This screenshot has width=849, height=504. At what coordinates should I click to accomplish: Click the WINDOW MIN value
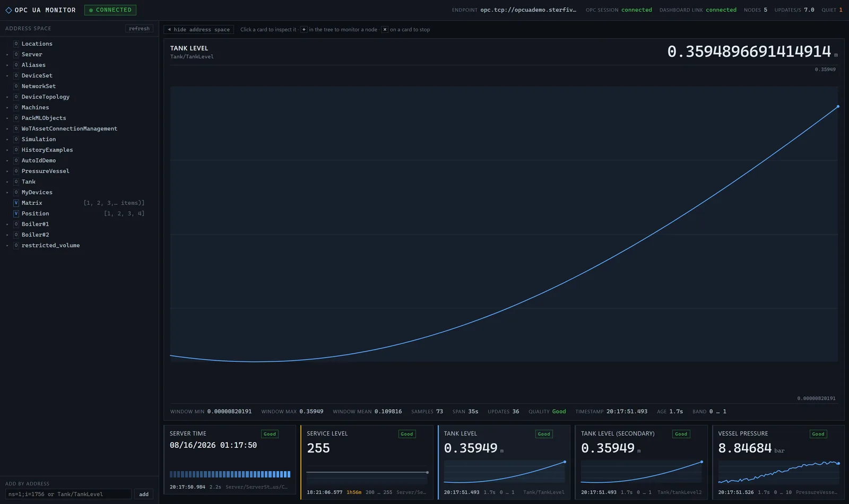229,412
